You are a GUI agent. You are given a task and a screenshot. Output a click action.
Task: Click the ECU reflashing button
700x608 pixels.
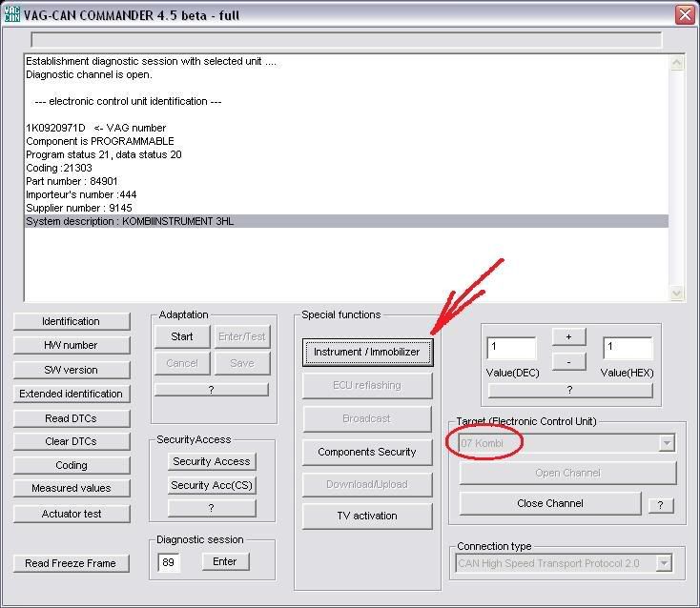click(367, 385)
